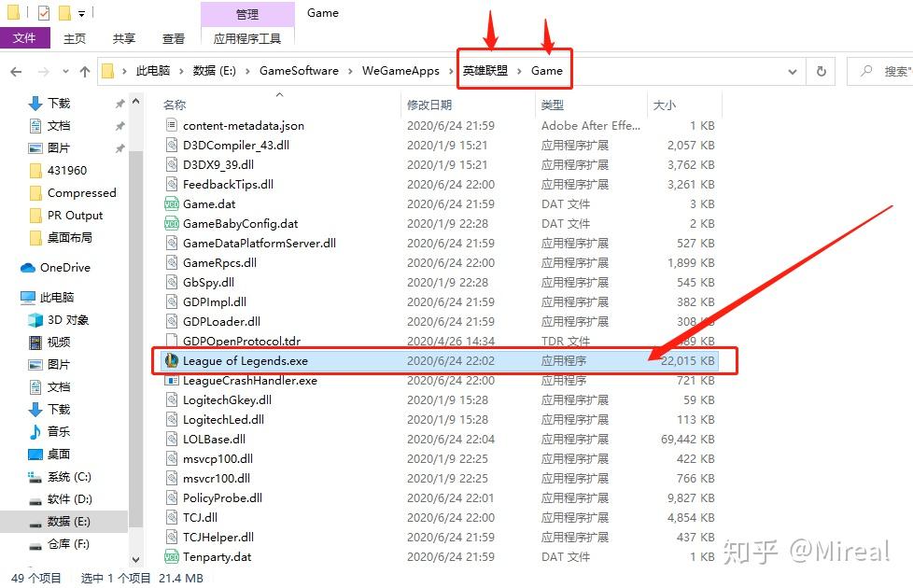Open recent locations dropdown arrow

[65, 72]
